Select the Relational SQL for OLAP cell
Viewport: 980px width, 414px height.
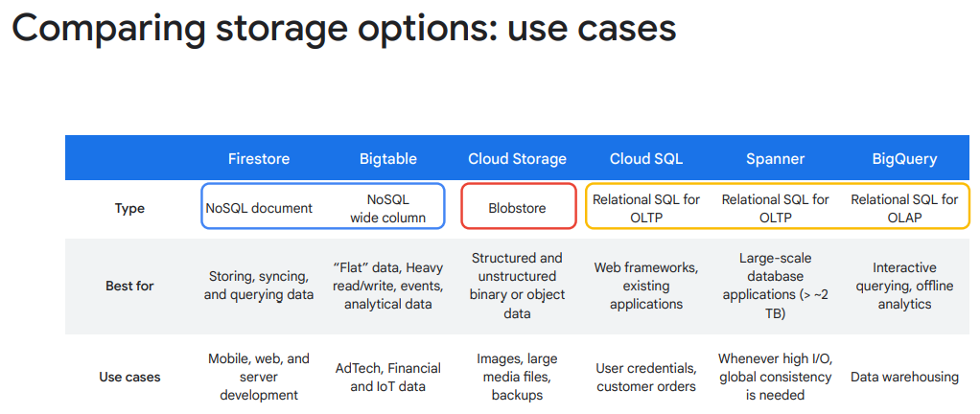(x=905, y=209)
